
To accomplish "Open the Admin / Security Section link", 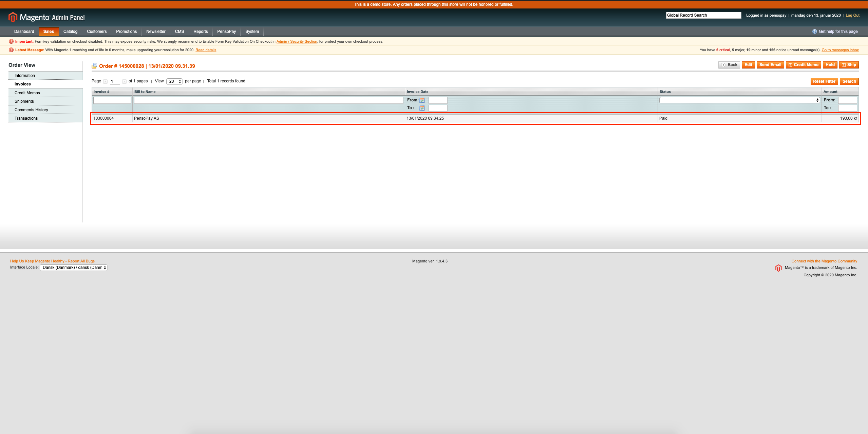I will click(297, 41).
